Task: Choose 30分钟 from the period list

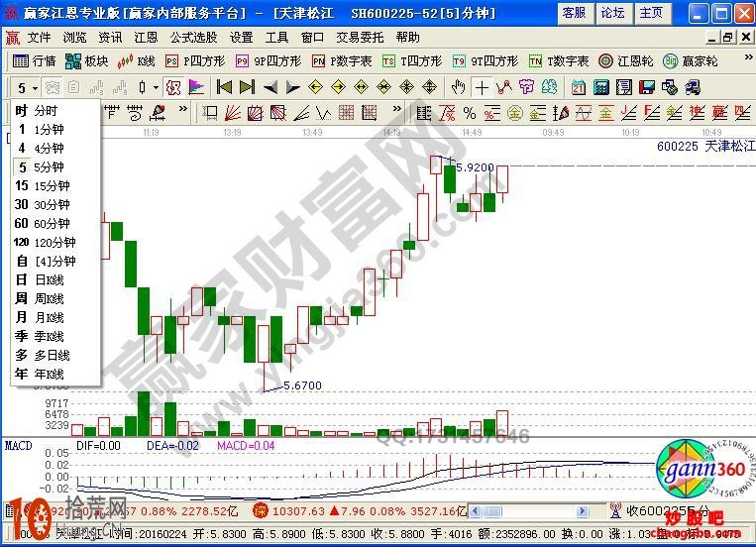Action: (55, 204)
